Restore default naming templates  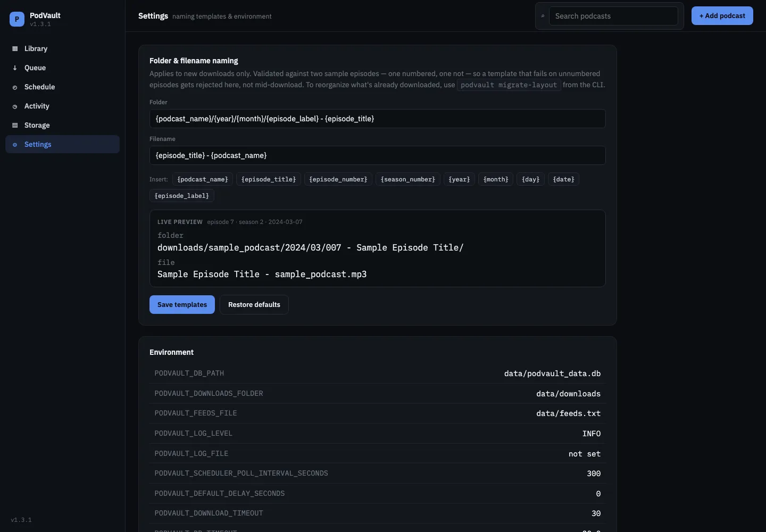(x=254, y=304)
